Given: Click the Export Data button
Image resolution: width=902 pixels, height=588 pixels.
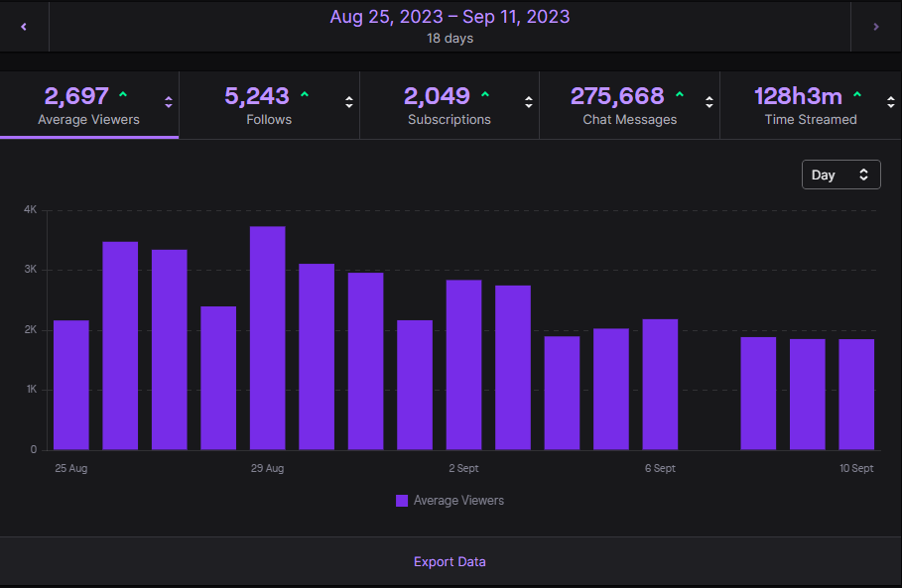Looking at the screenshot, I should tap(450, 561).
